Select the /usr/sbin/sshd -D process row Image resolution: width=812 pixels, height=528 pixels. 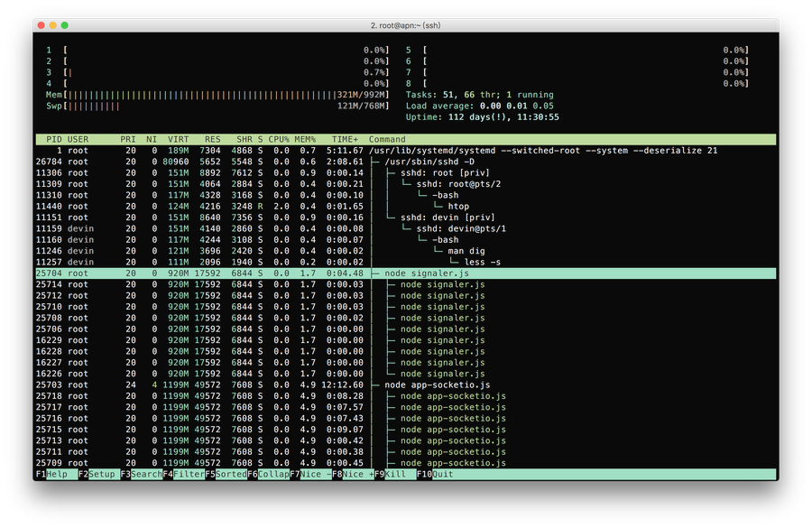tap(406, 162)
